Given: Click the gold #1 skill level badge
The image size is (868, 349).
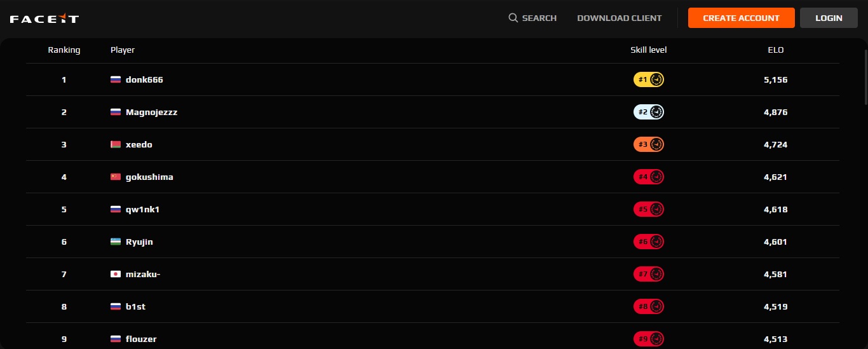Looking at the screenshot, I should click(649, 79).
